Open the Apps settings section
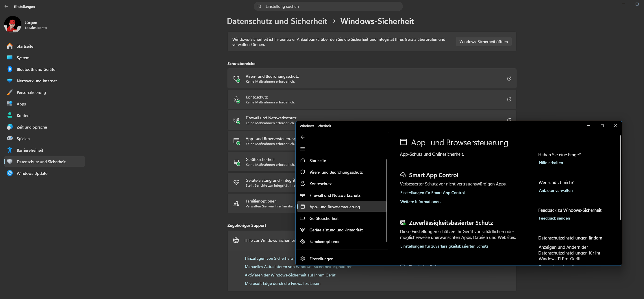This screenshot has height=299, width=644. click(45, 104)
